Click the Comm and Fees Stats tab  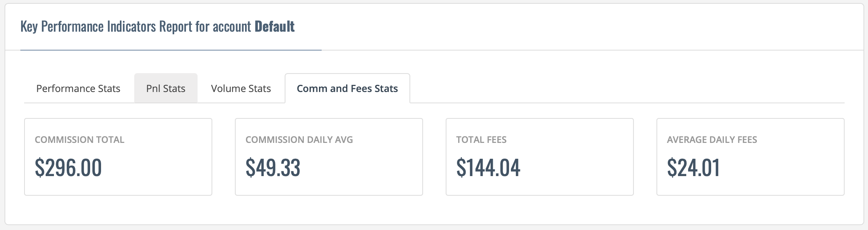pos(347,88)
